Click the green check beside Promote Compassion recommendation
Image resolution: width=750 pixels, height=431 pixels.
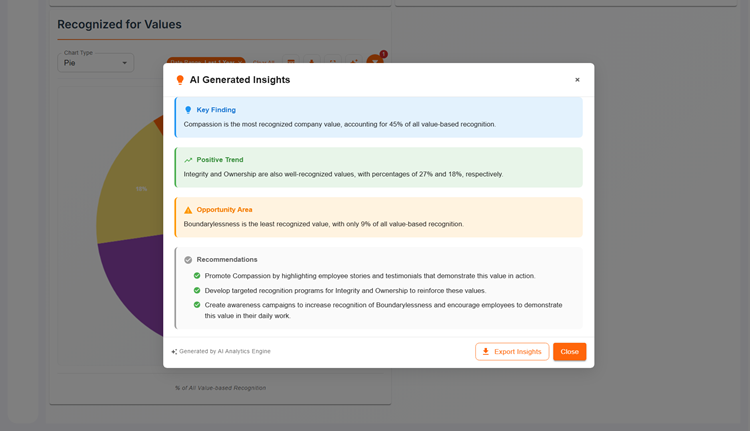pyautogui.click(x=197, y=276)
